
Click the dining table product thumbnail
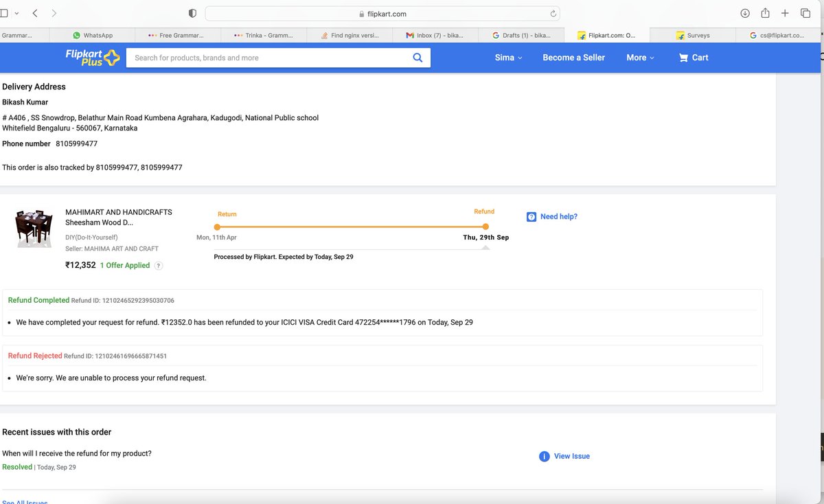34,229
